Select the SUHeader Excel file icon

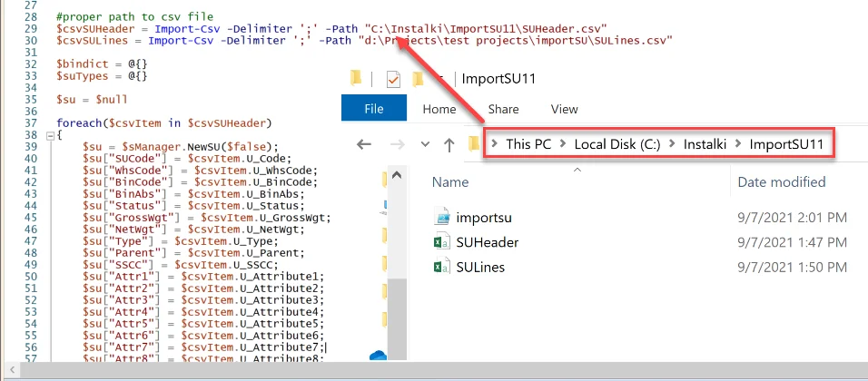(x=442, y=242)
